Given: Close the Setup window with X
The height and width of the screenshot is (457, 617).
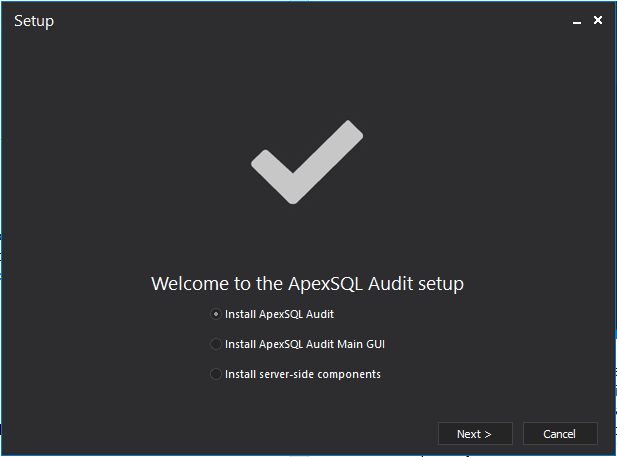Looking at the screenshot, I should pos(598,20).
